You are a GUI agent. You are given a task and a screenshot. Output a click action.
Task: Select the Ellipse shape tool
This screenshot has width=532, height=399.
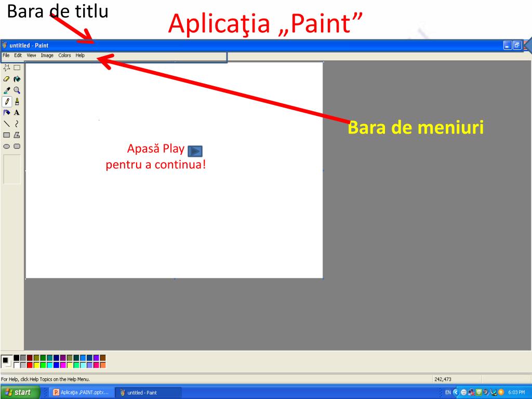pyautogui.click(x=6, y=146)
